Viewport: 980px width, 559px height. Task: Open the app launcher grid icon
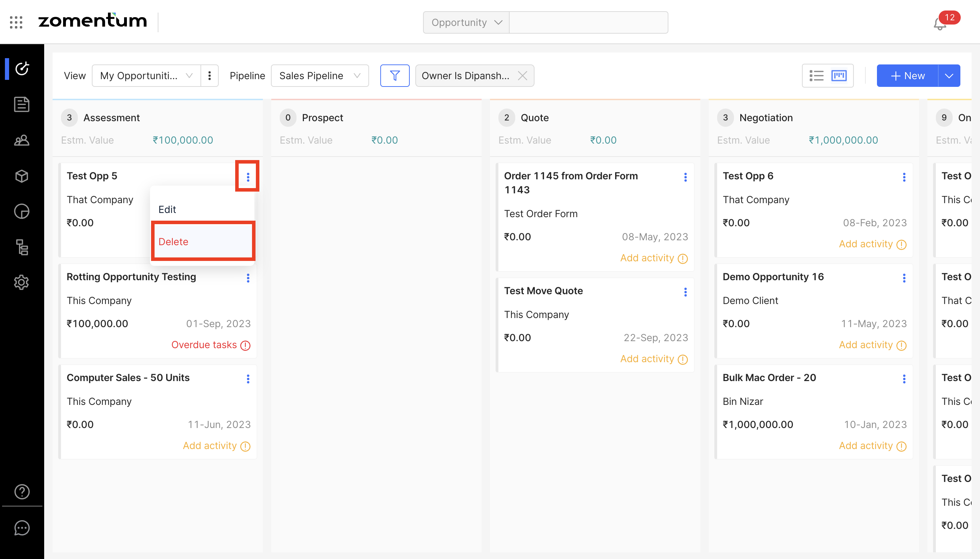[x=16, y=22]
